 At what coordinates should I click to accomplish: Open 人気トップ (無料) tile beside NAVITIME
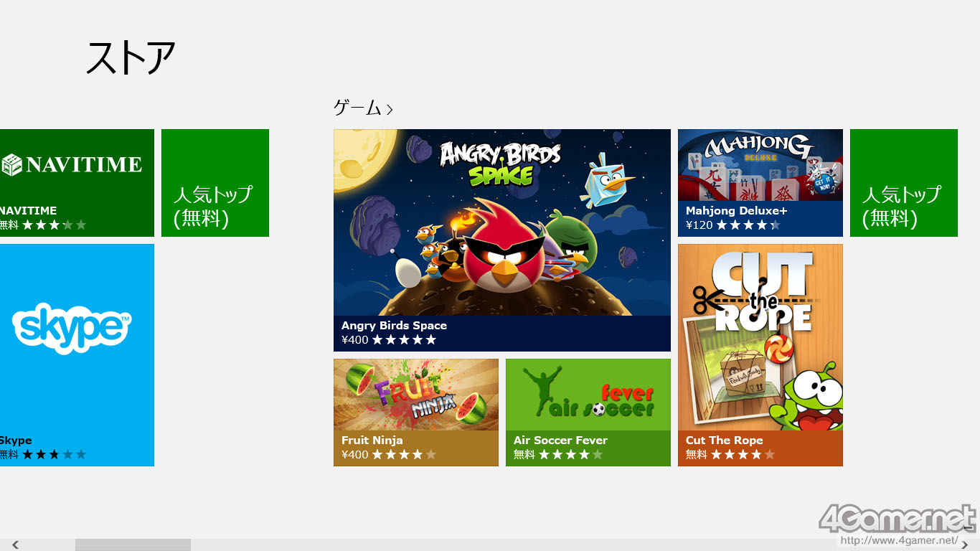click(215, 183)
